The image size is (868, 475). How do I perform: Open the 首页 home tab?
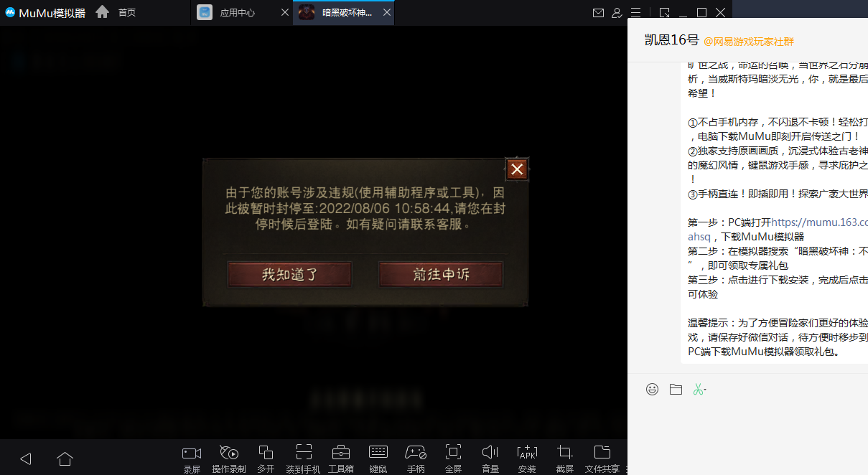point(116,12)
